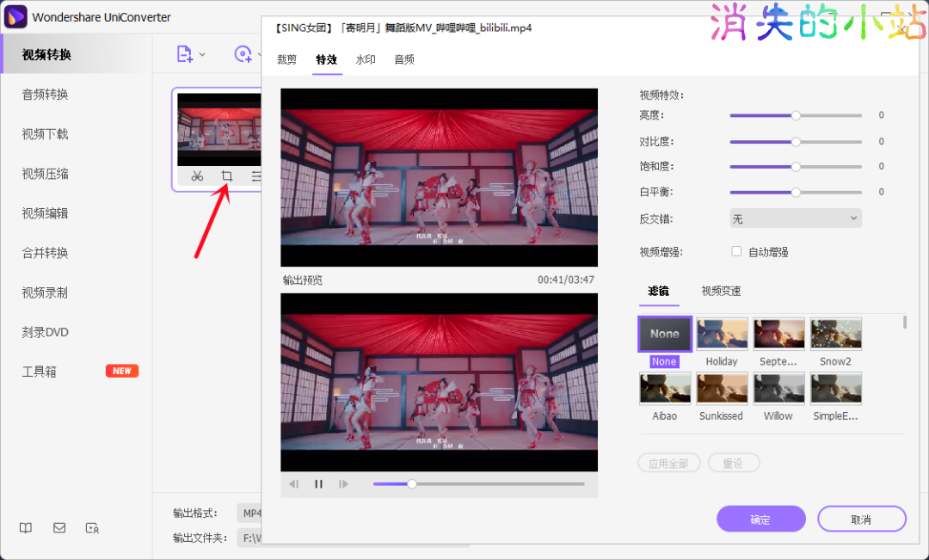Click the load DVD disc icon
This screenshot has height=560, width=929.
(x=243, y=54)
